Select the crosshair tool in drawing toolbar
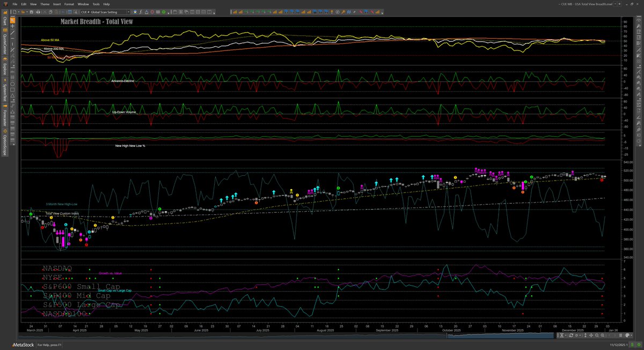The height and width of the screenshot is (350, 644). (12, 26)
